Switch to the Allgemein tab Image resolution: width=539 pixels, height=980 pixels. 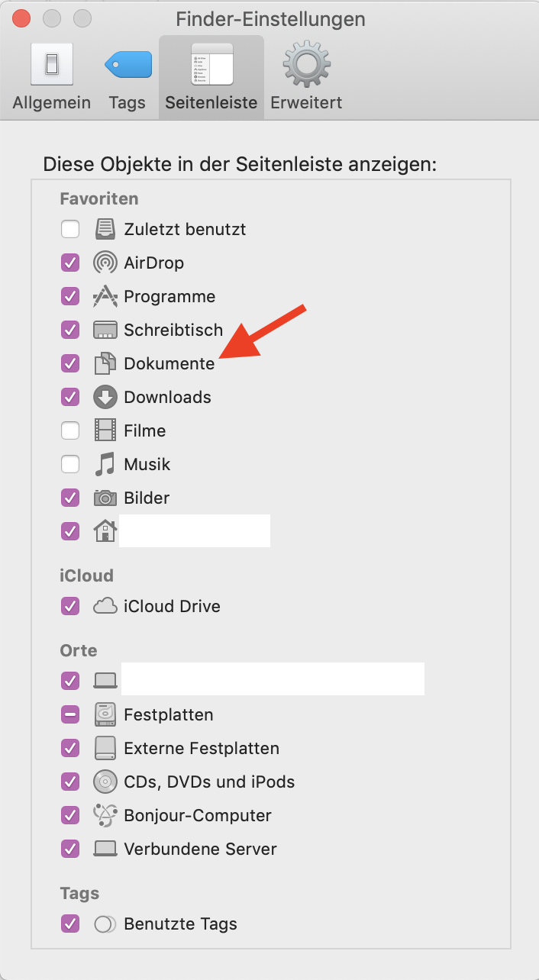coord(52,76)
